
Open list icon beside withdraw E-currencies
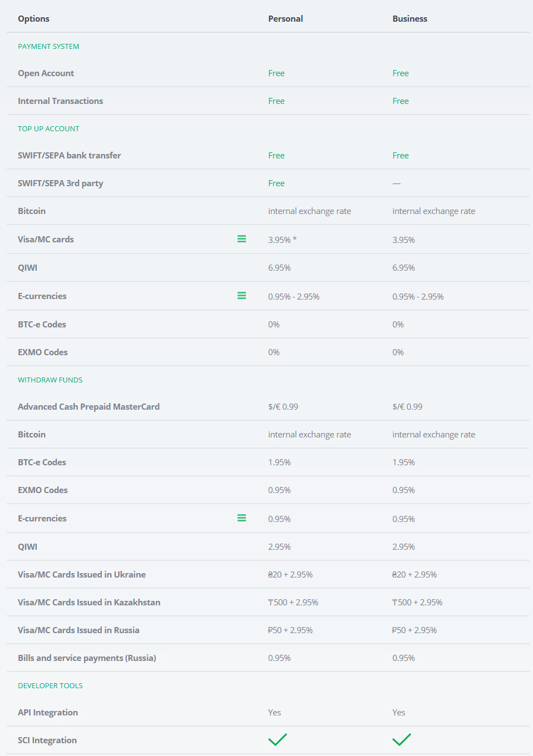pyautogui.click(x=241, y=518)
